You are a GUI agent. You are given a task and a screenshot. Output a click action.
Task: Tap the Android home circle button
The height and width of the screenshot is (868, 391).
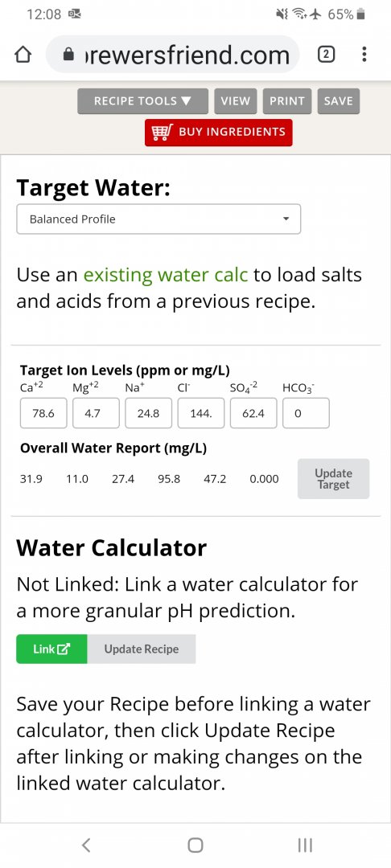coord(195,845)
